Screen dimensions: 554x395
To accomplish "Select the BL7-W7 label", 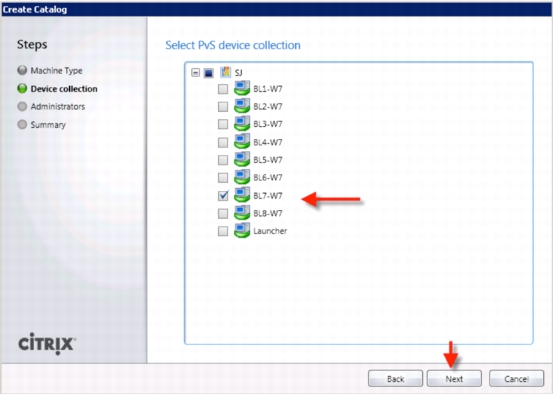I will [268, 196].
